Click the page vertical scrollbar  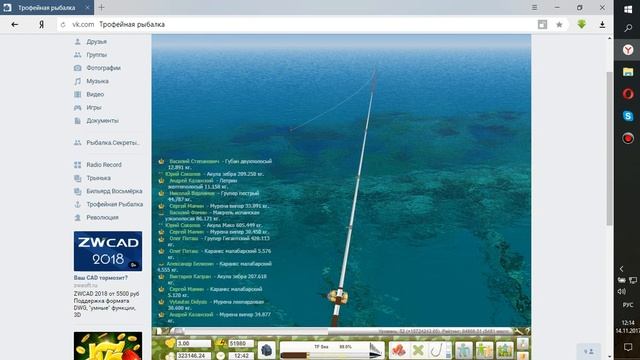click(x=609, y=149)
